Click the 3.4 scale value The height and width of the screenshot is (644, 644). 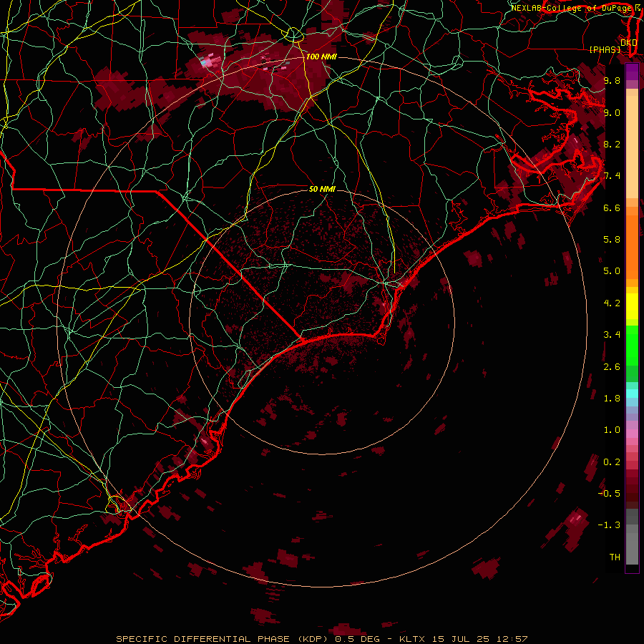612,335
